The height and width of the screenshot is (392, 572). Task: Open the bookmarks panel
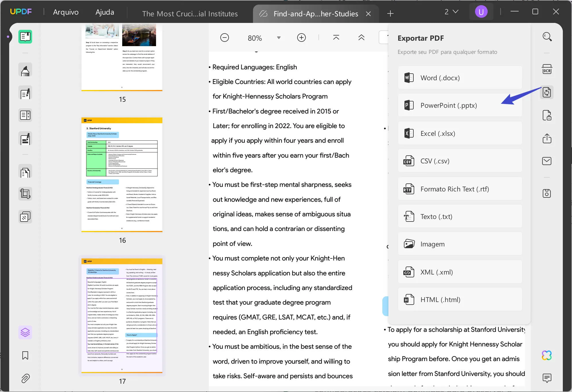pos(25,356)
